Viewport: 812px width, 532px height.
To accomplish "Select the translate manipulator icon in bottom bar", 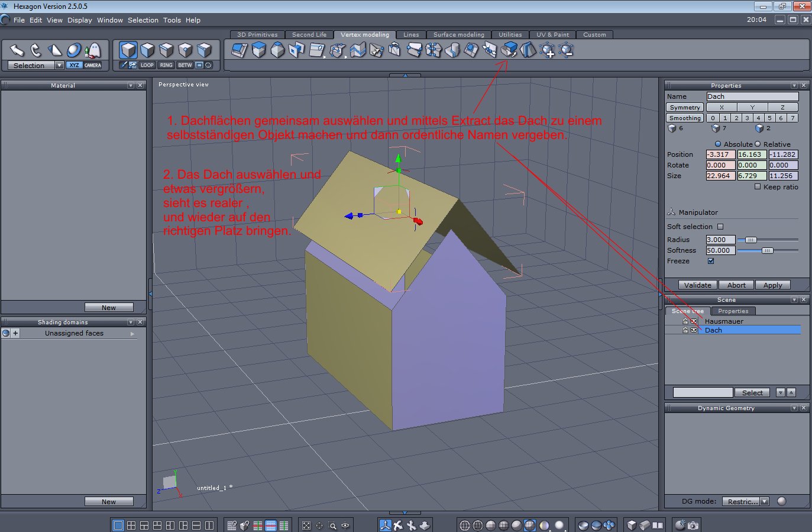I will tap(386, 525).
